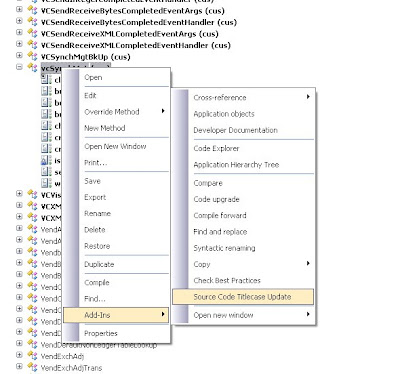
Task: Click the class icon beside VCSendReceiveXMLCompletedEventHandler
Action: pos(32,45)
